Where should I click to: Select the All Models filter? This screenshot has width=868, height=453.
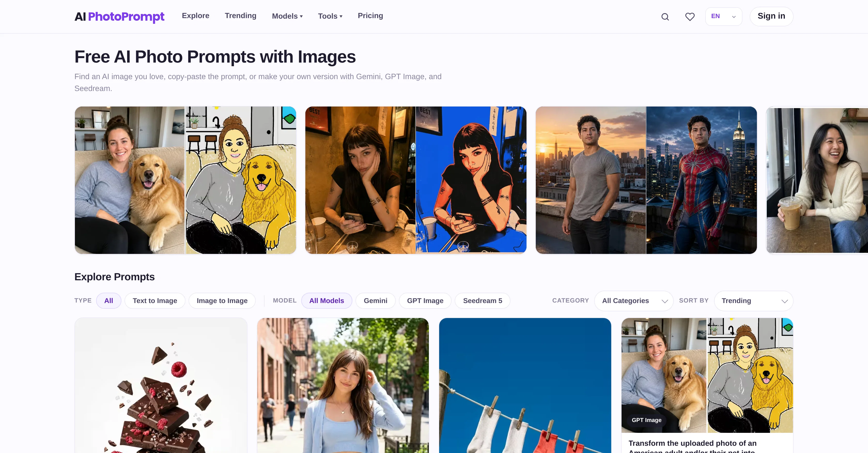click(327, 300)
